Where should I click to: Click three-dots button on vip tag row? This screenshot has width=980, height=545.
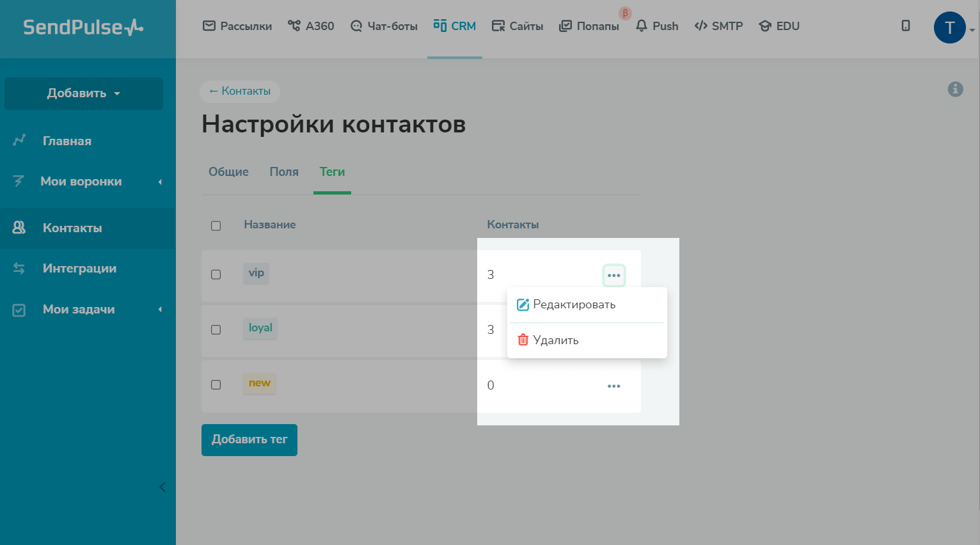point(613,276)
